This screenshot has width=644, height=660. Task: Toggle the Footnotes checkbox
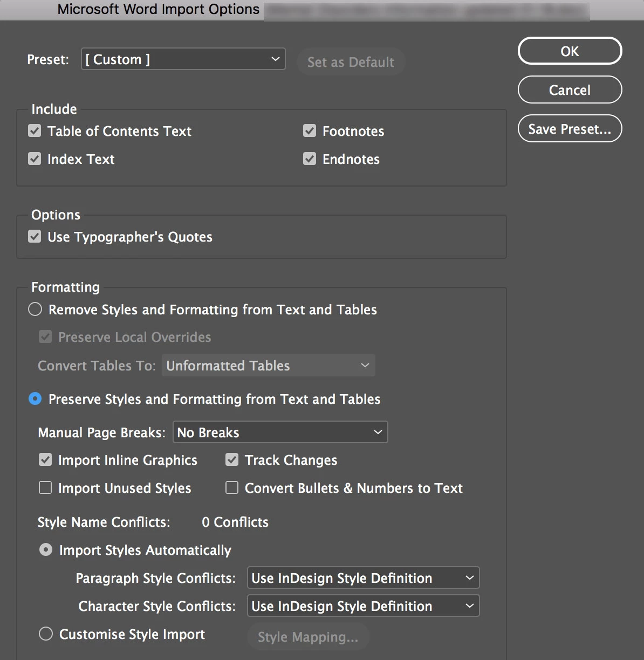[x=310, y=130]
